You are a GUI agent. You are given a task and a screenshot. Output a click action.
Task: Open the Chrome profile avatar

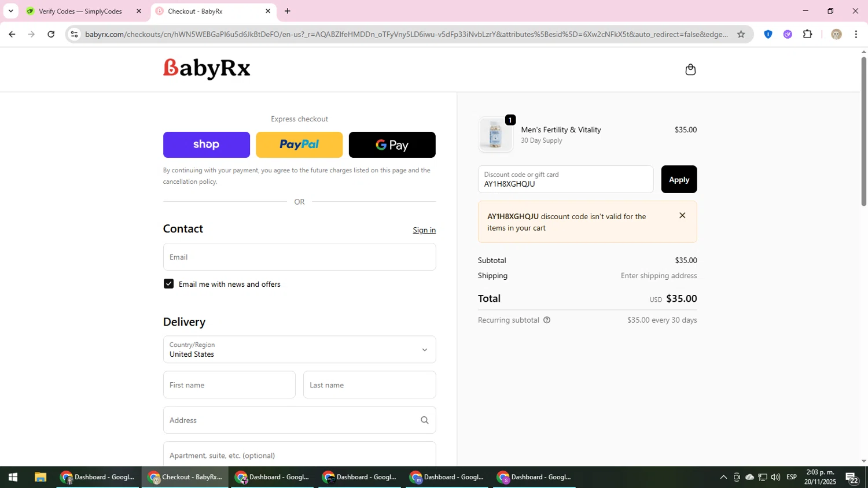[x=836, y=34]
